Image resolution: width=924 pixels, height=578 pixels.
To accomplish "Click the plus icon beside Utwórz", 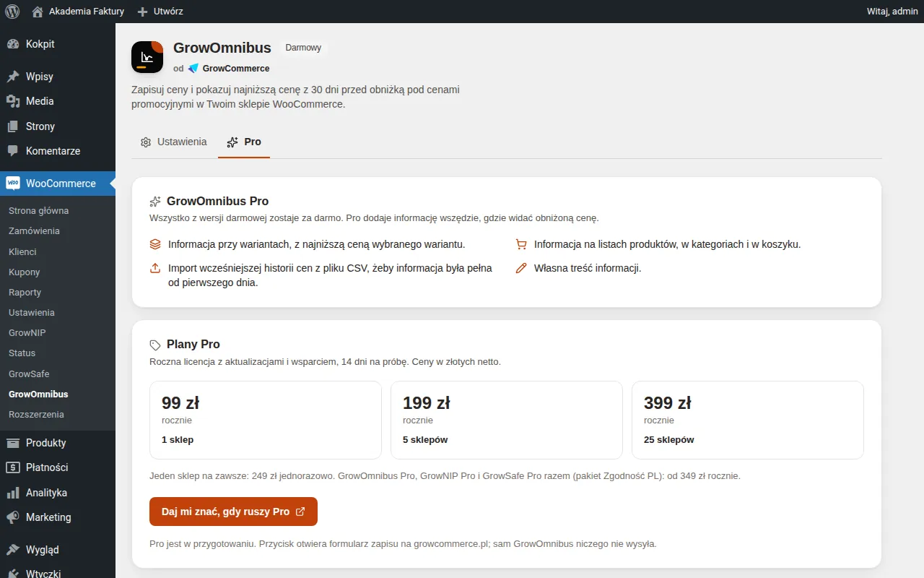I will [x=142, y=12].
